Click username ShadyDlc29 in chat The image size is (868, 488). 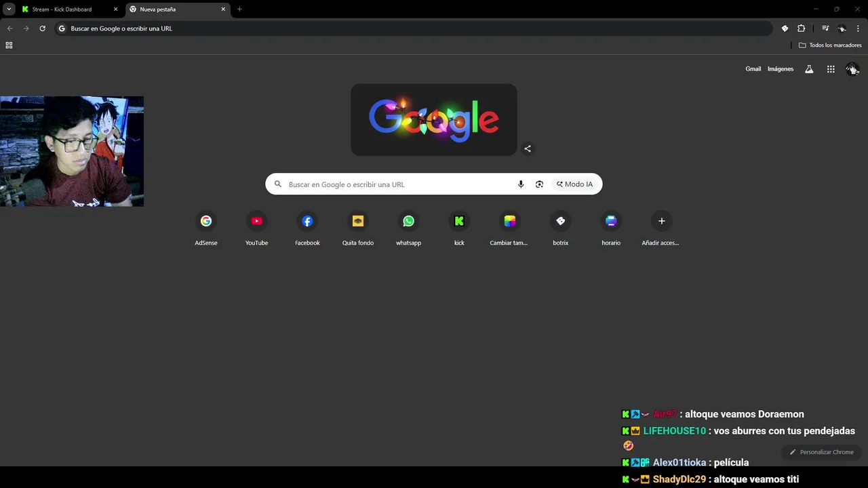[x=679, y=479]
